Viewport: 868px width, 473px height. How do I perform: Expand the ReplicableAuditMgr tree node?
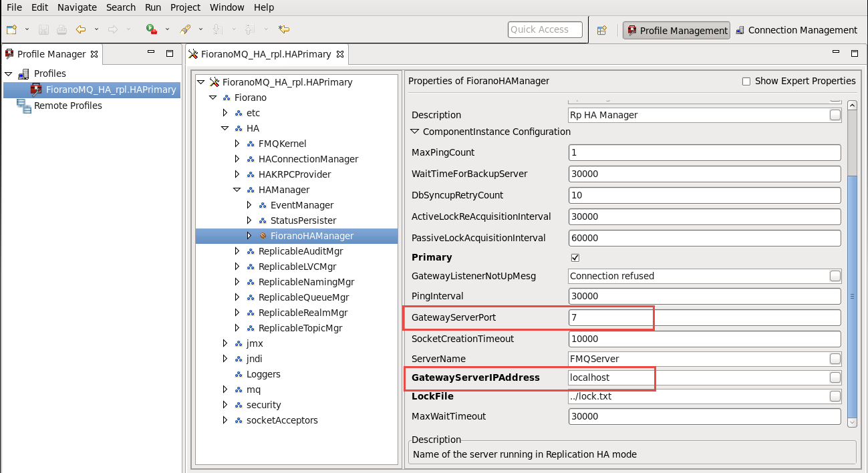237,251
